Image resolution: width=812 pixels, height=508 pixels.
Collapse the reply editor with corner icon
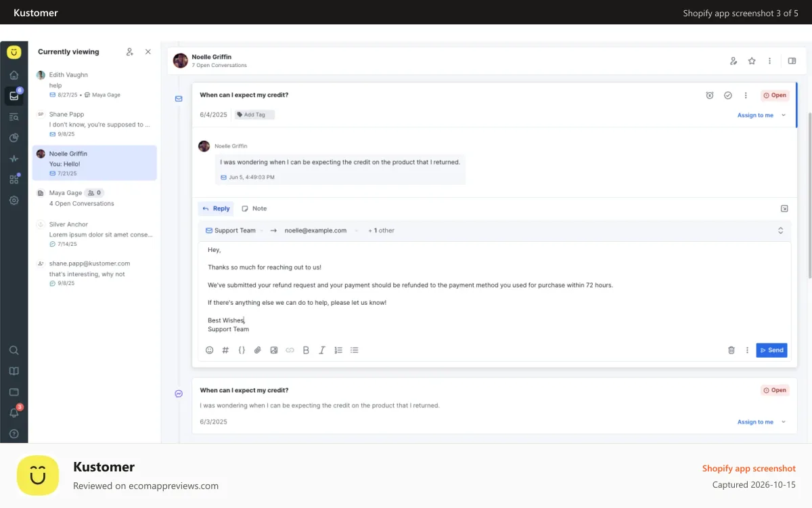tap(784, 209)
